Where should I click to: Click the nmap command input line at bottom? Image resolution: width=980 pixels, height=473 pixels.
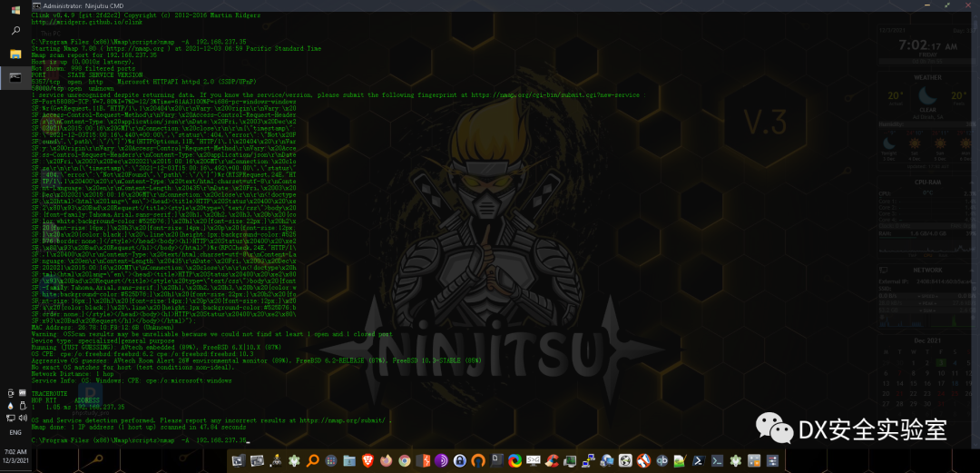click(x=140, y=440)
